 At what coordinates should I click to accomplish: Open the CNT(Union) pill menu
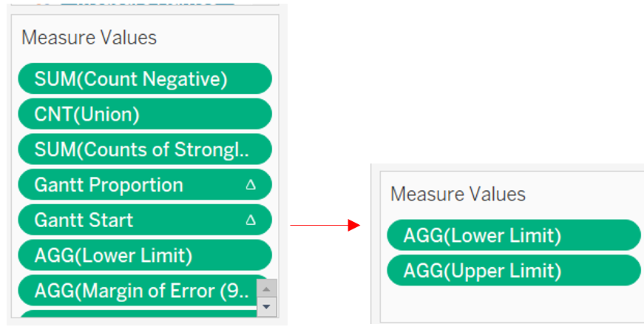pos(87,115)
